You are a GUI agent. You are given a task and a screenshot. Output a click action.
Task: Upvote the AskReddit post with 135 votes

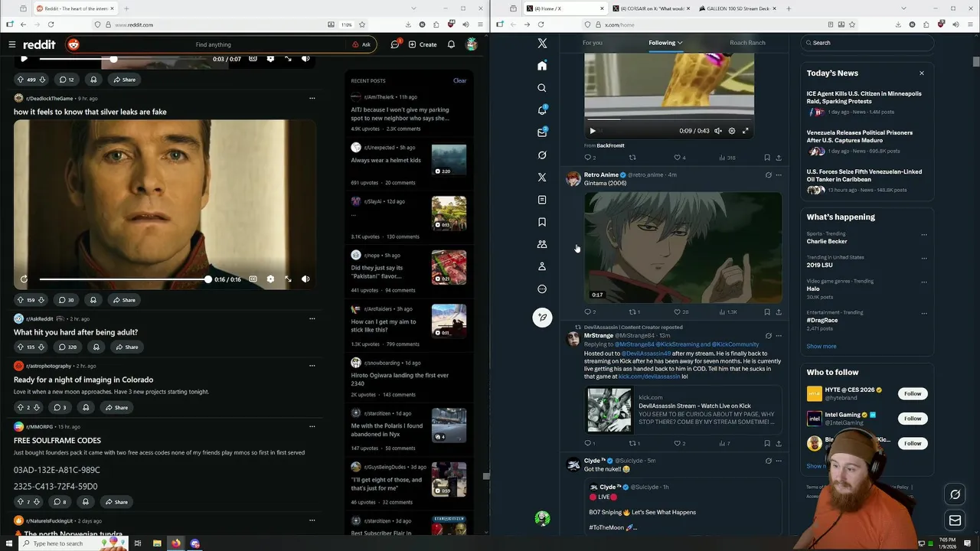(21, 347)
